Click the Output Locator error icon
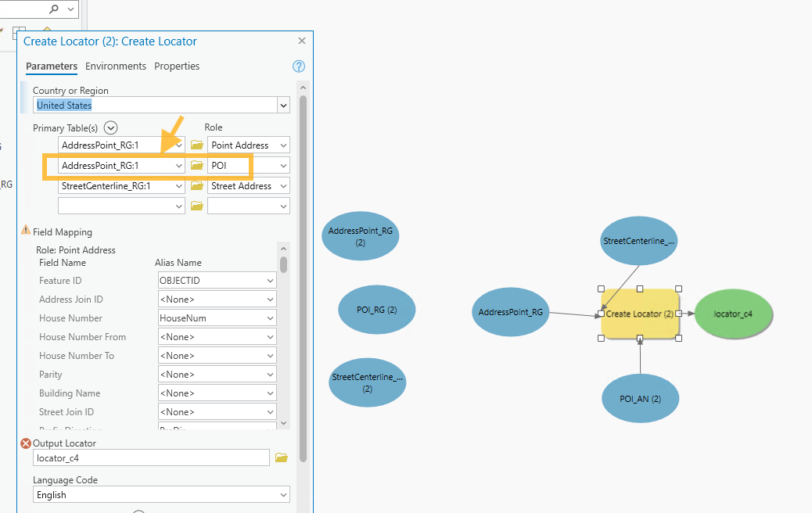Viewport: 812px width, 513px height. [26, 443]
